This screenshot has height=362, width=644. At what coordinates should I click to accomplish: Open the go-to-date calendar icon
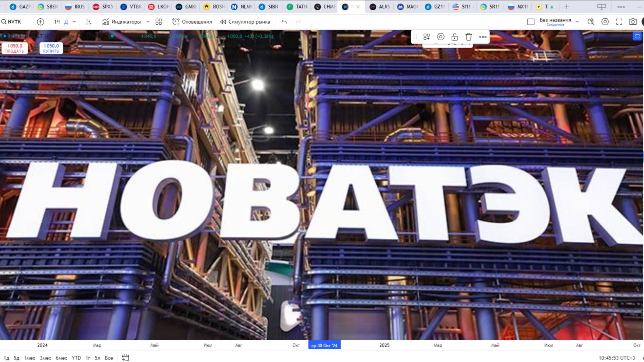coord(125,358)
